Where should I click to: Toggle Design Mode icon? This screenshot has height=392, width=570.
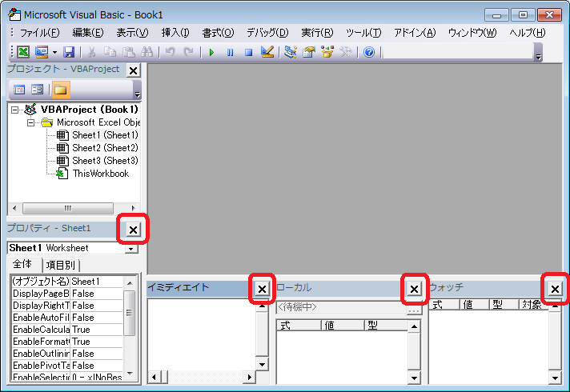click(267, 52)
